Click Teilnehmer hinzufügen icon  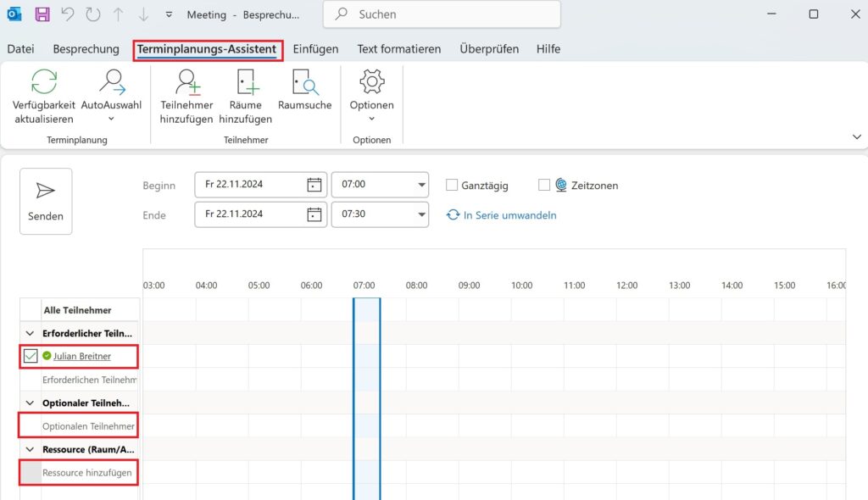186,82
